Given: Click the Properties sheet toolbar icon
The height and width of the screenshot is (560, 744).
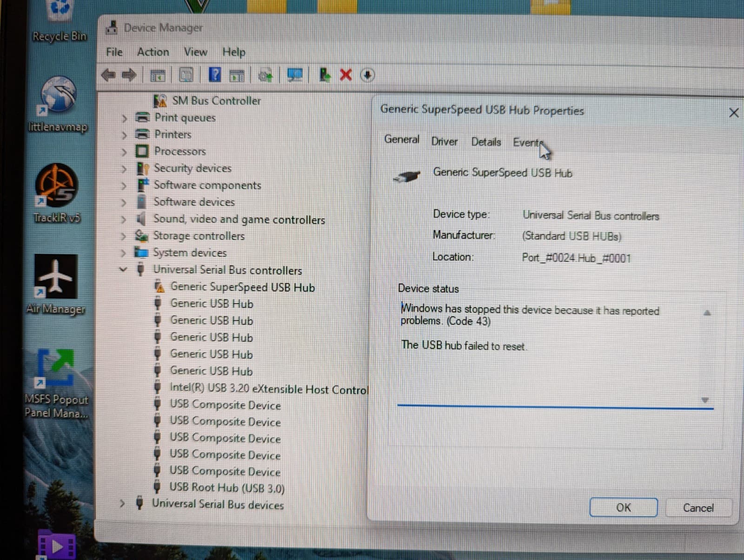Looking at the screenshot, I should pos(186,75).
